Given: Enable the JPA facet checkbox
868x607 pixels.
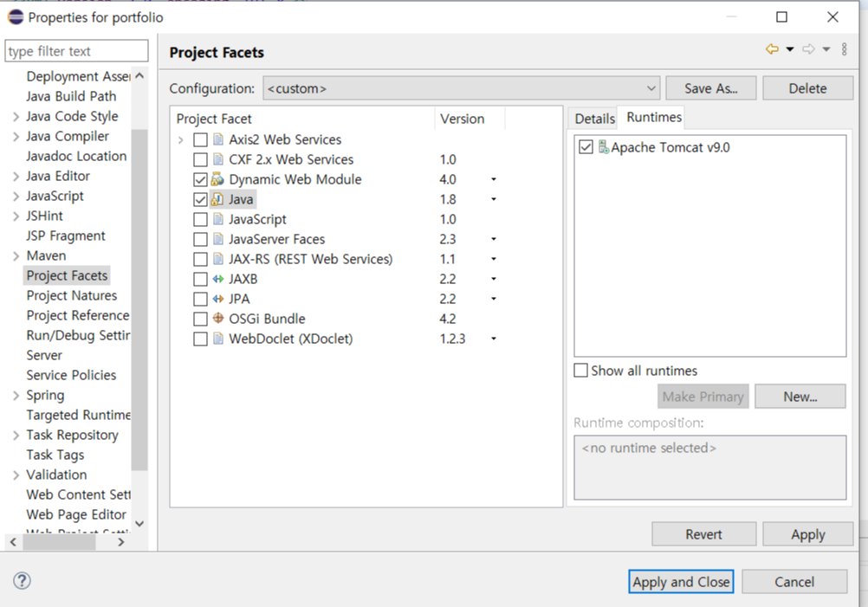Looking at the screenshot, I should pyautogui.click(x=200, y=300).
